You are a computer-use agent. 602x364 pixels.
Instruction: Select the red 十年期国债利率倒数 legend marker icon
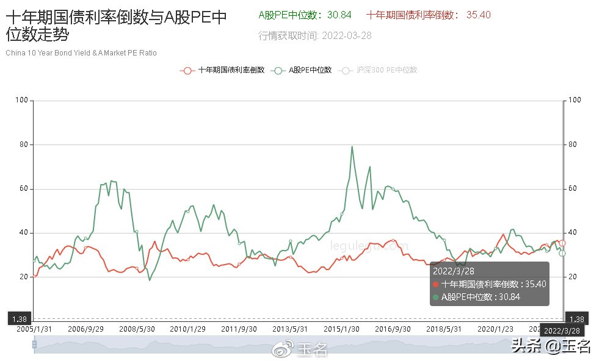pyautogui.click(x=187, y=70)
